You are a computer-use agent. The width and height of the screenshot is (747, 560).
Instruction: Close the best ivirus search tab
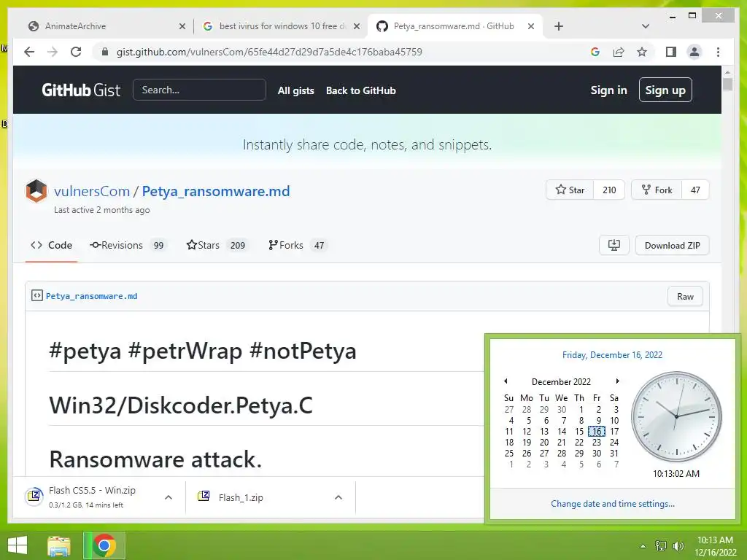tap(356, 26)
